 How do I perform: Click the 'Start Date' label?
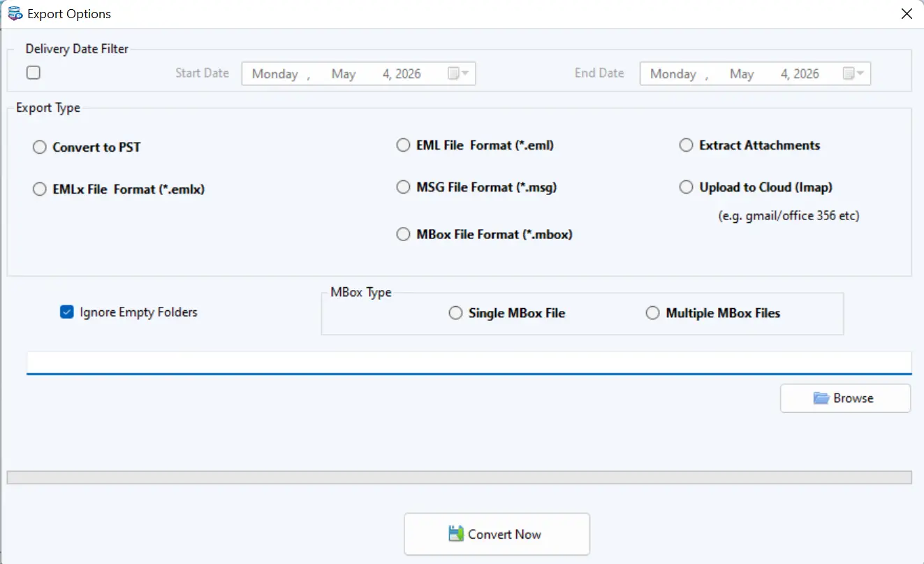203,73
